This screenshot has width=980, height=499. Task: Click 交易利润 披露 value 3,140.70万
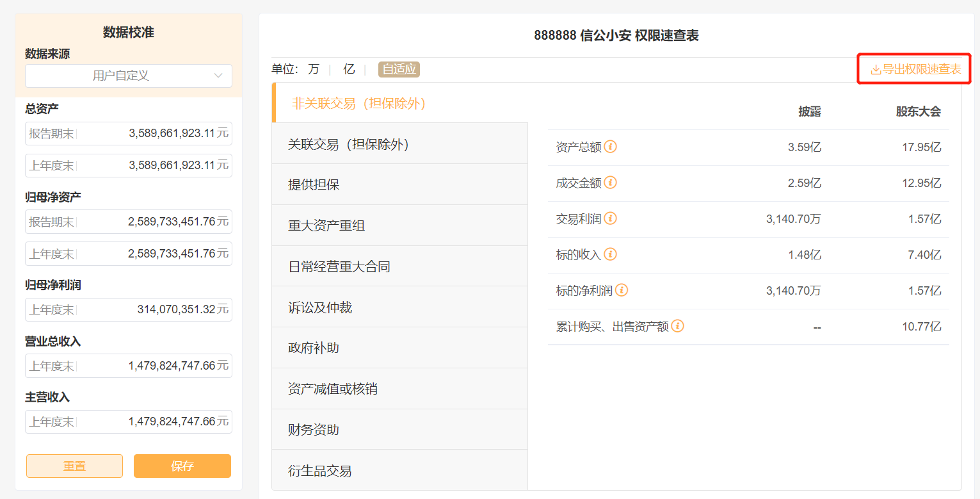(794, 219)
